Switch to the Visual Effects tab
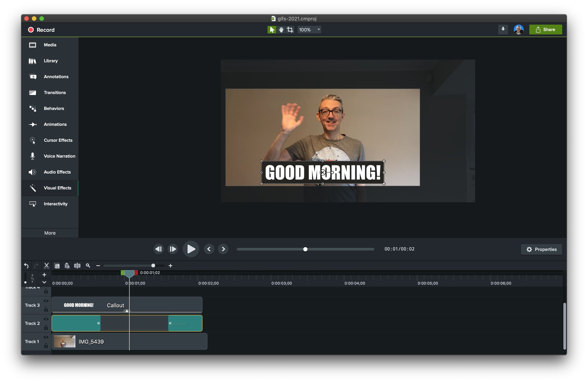The width and height of the screenshot is (588, 383). (x=57, y=188)
